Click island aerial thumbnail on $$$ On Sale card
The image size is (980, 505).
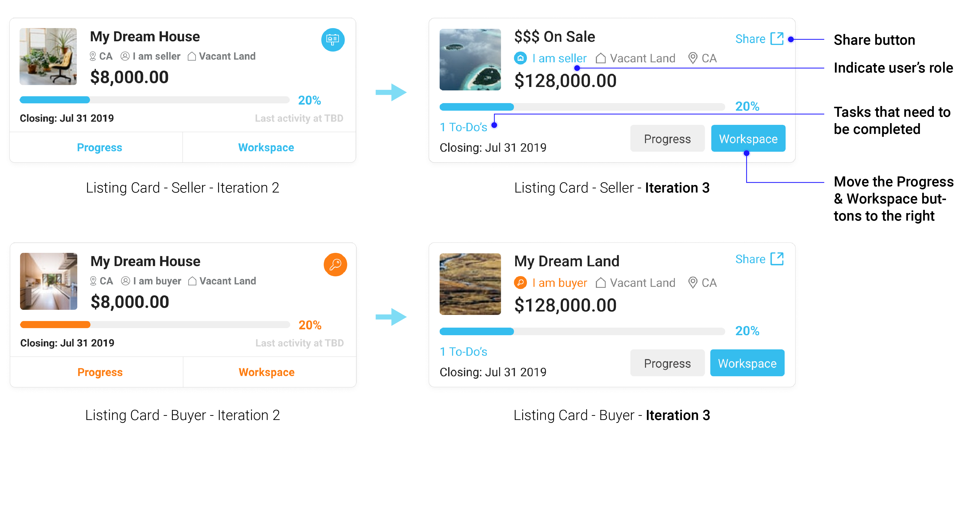tap(470, 59)
